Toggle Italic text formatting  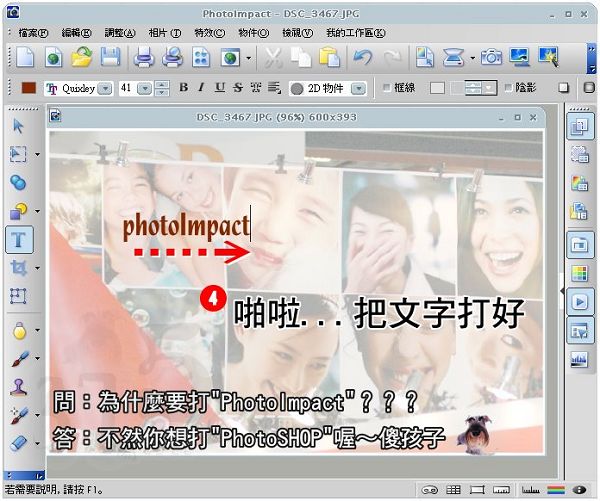click(201, 88)
